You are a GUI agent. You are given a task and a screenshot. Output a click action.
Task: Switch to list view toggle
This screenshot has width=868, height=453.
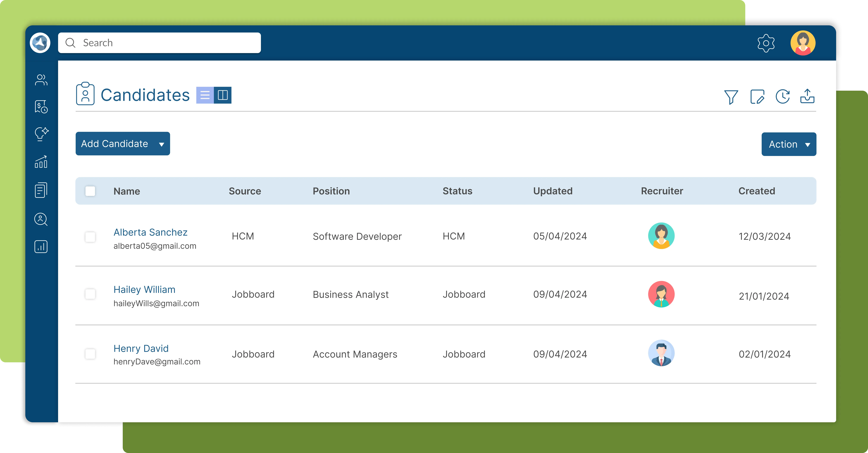point(205,95)
